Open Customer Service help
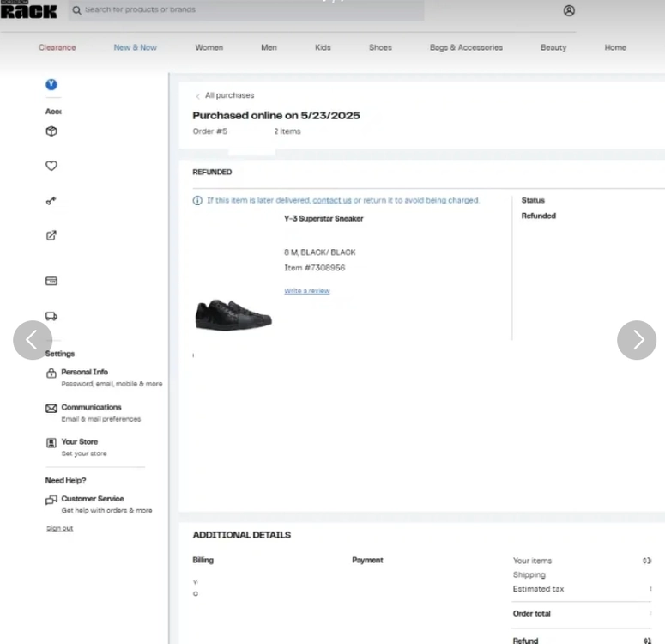The height and width of the screenshot is (644, 665). click(93, 498)
